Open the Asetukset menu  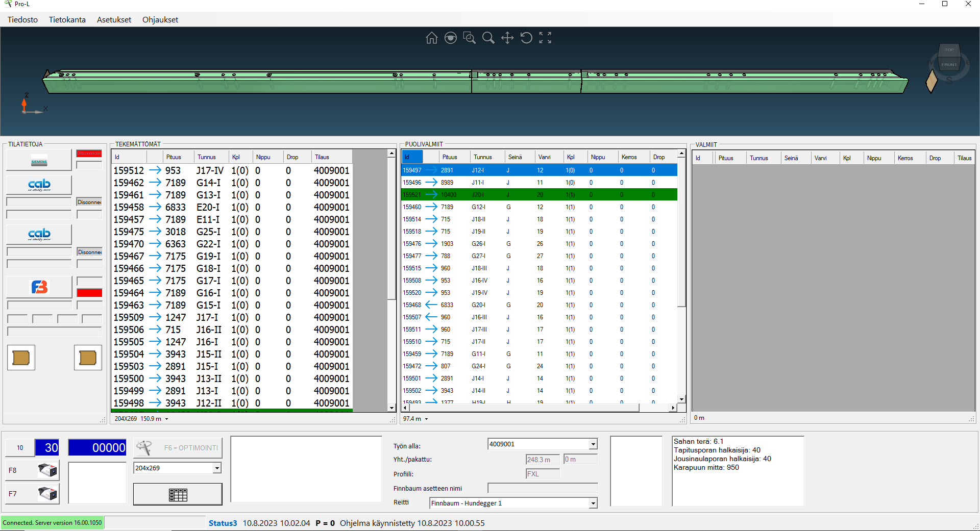(114, 19)
